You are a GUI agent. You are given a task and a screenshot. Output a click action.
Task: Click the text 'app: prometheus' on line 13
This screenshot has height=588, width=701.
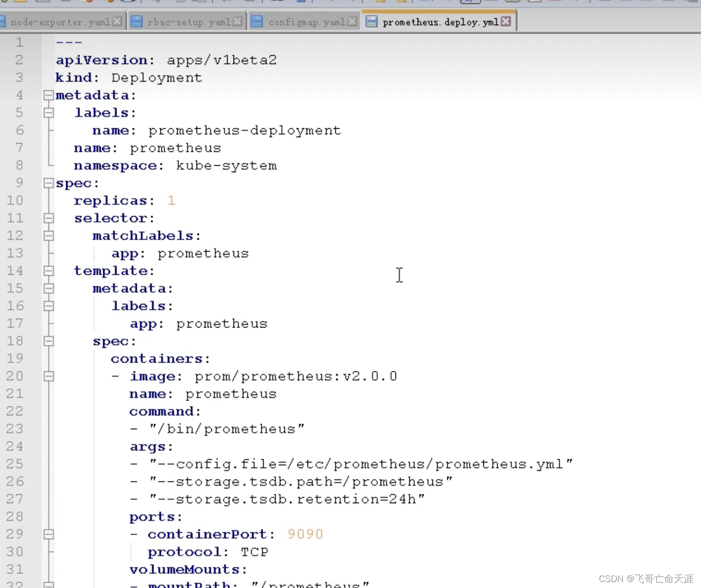point(180,254)
